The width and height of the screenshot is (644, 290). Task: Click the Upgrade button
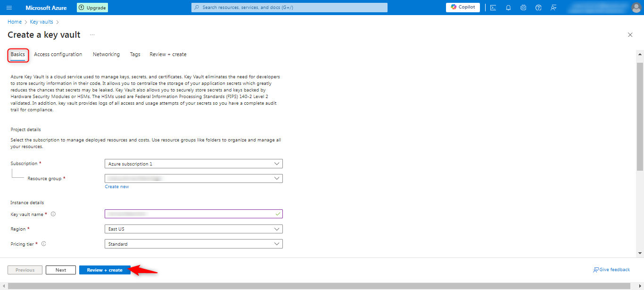(x=92, y=8)
